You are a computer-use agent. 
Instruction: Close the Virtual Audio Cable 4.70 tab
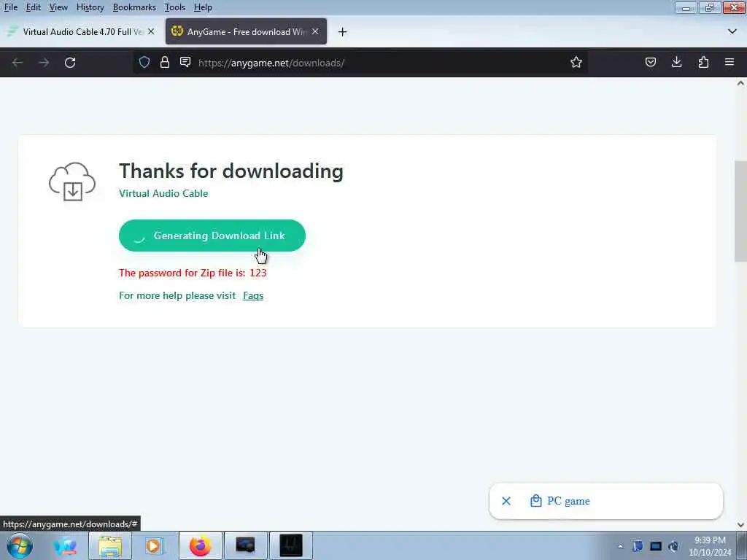pyautogui.click(x=151, y=31)
